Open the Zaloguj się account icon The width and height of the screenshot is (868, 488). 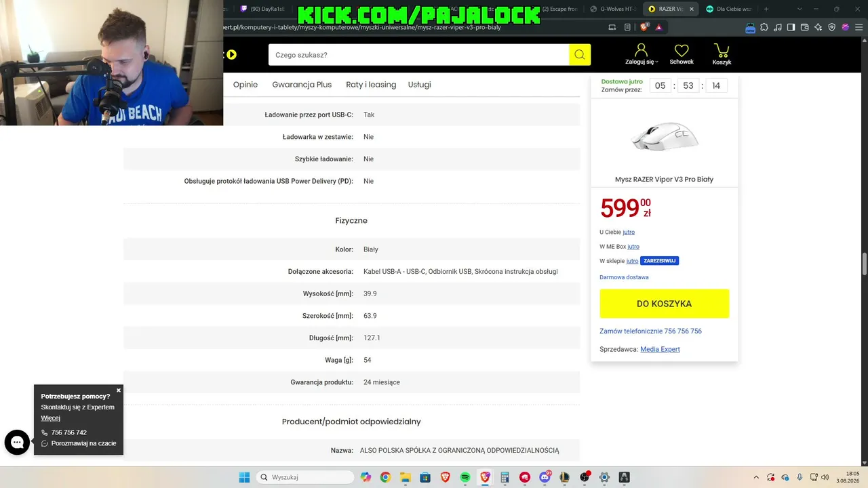click(642, 54)
